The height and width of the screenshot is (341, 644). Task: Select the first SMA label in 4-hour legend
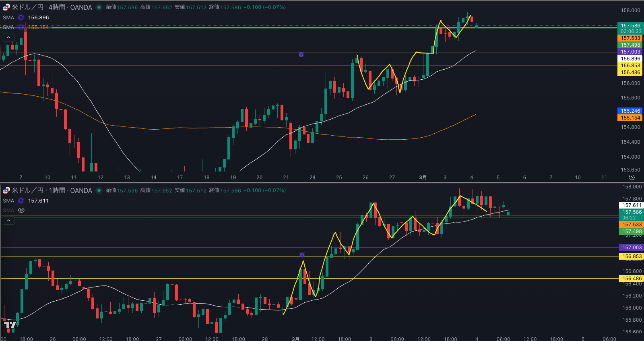point(8,18)
